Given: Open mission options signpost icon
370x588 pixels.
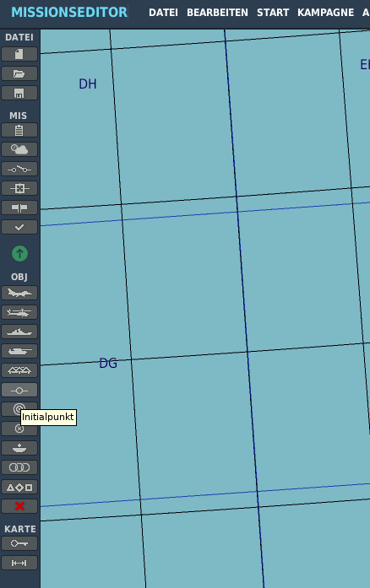Looking at the screenshot, I should click(x=19, y=208).
